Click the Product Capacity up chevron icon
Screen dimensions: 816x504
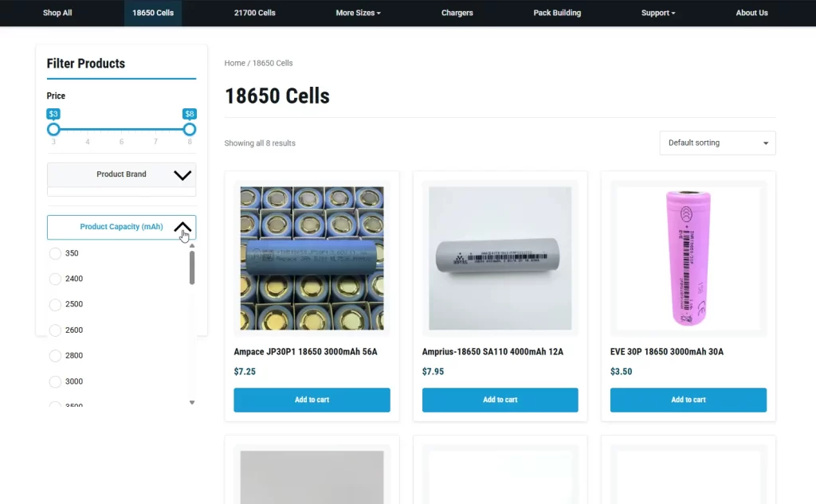coord(182,227)
